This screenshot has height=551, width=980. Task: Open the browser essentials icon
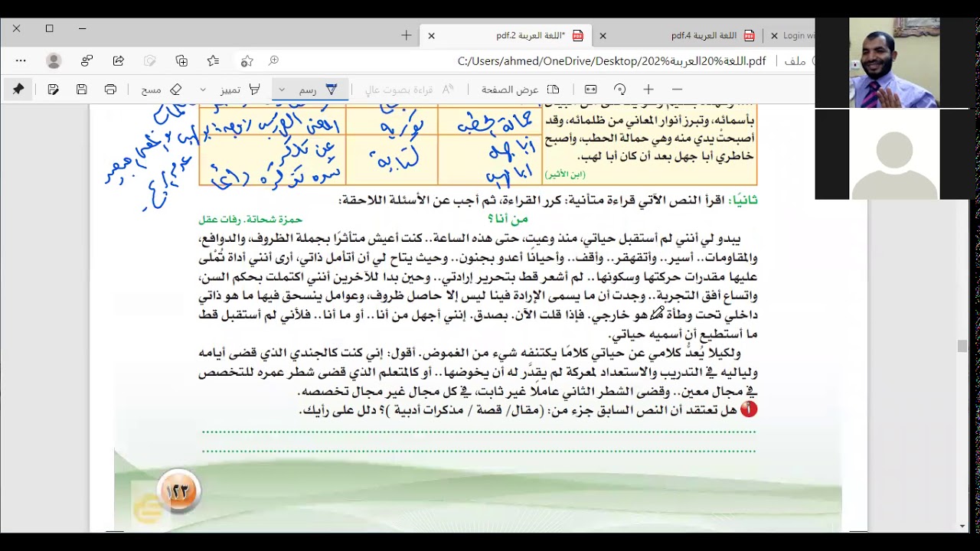(x=150, y=60)
